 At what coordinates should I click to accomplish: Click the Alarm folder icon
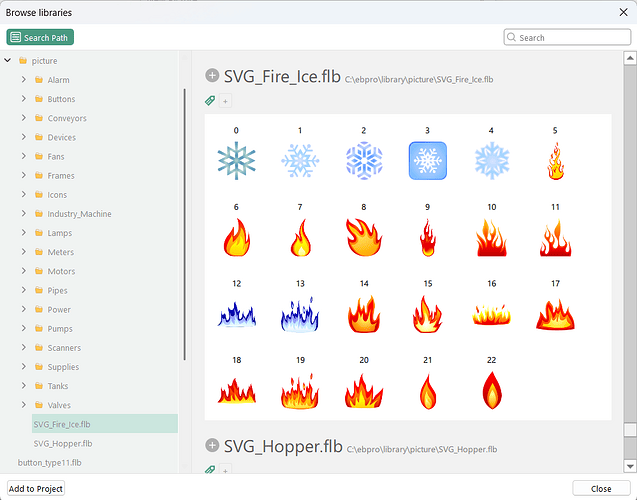tap(38, 80)
